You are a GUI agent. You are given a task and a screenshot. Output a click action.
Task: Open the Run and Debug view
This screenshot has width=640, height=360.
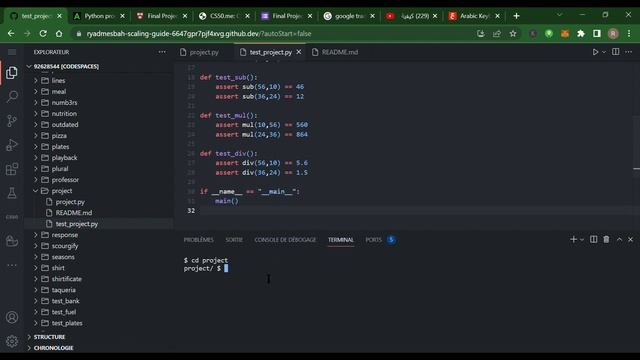pos(12,145)
